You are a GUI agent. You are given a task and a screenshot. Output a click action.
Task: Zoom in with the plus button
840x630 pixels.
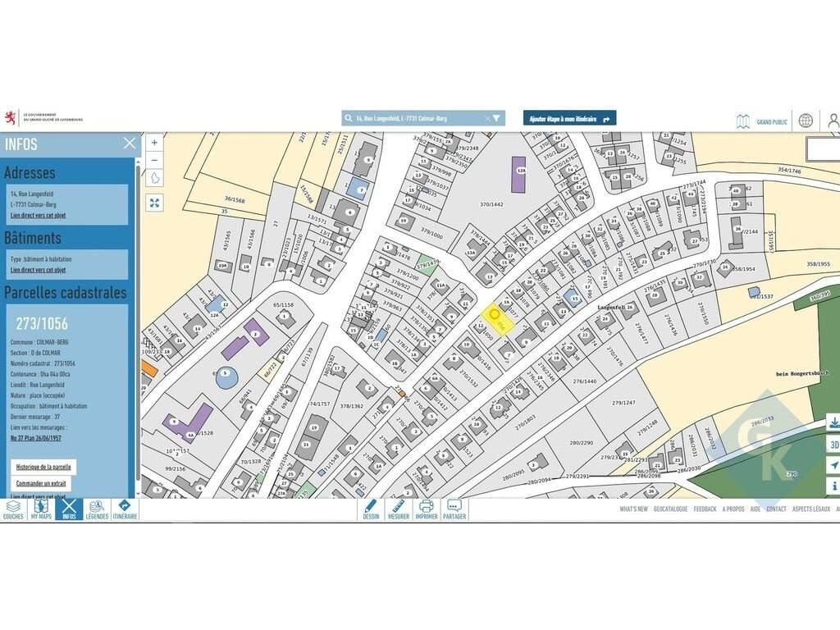[154, 142]
